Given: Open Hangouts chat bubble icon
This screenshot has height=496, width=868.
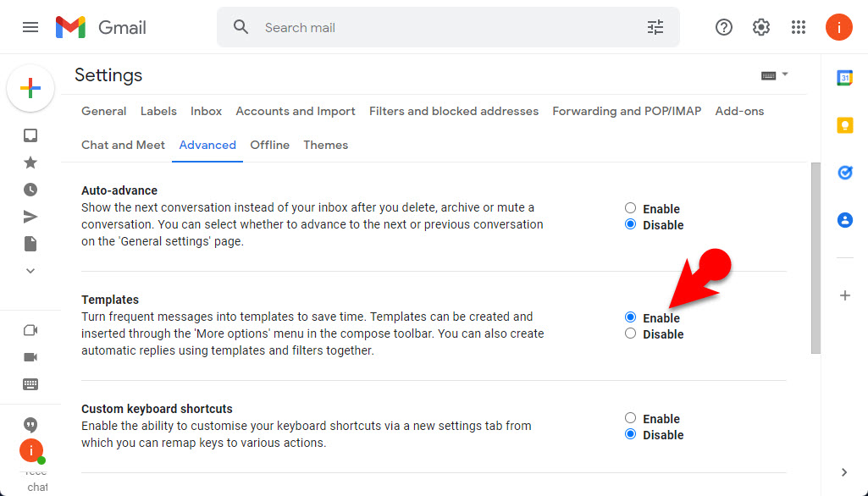Looking at the screenshot, I should pyautogui.click(x=30, y=425).
